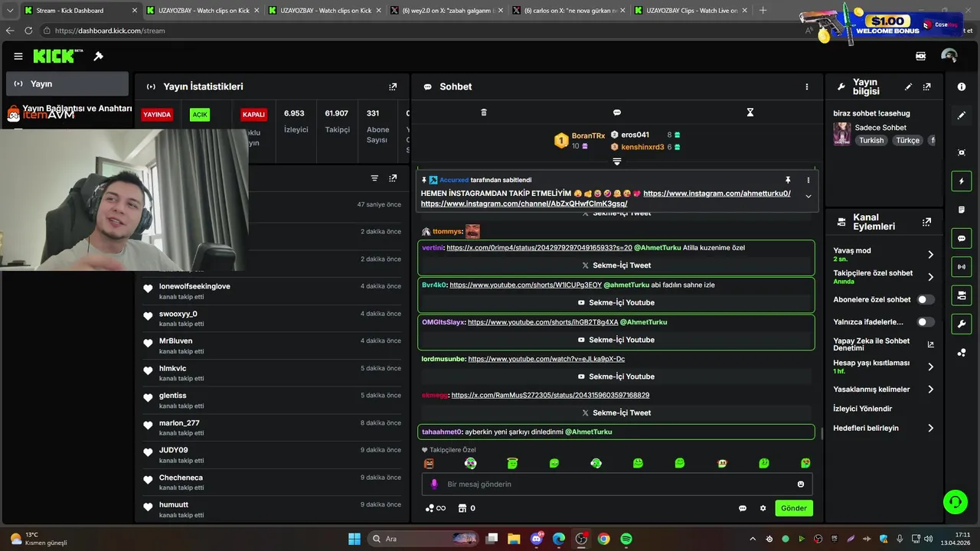Open the activity feed filter icon
This screenshot has width=980, height=551.
[374, 178]
